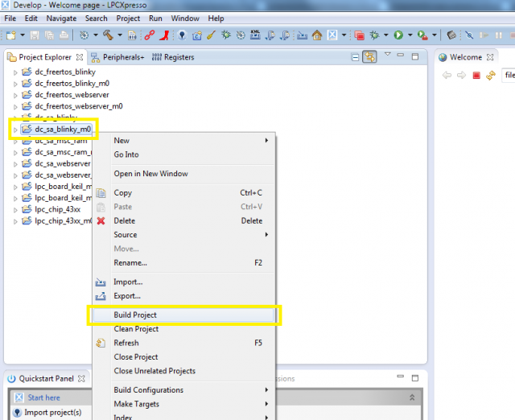This screenshot has width=515, height=420.
Task: Select the dc_freertos_webserver project
Action: pyautogui.click(x=72, y=95)
